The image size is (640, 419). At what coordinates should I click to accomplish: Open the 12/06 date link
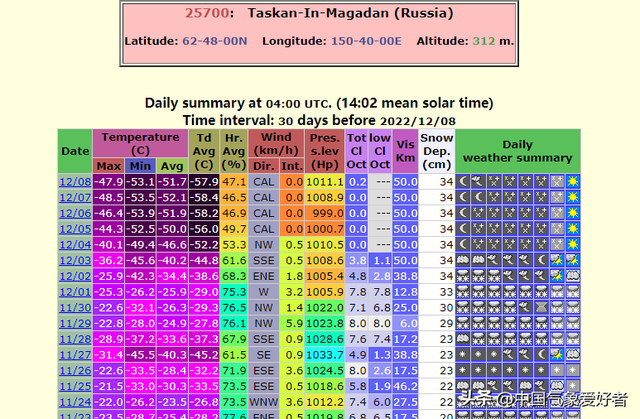click(x=75, y=213)
